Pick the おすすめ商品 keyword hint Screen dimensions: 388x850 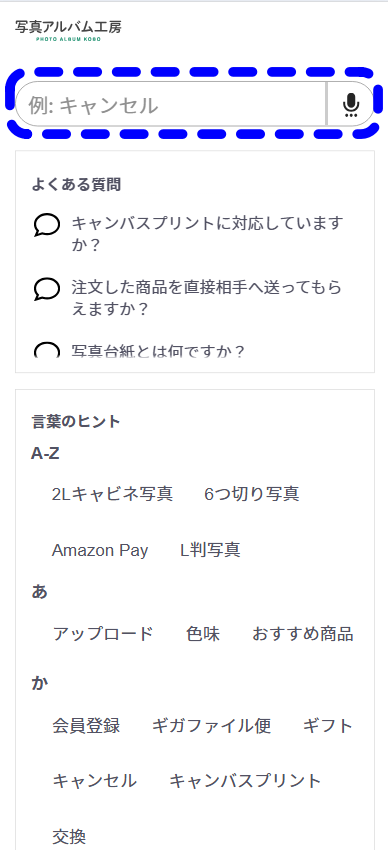(x=303, y=634)
